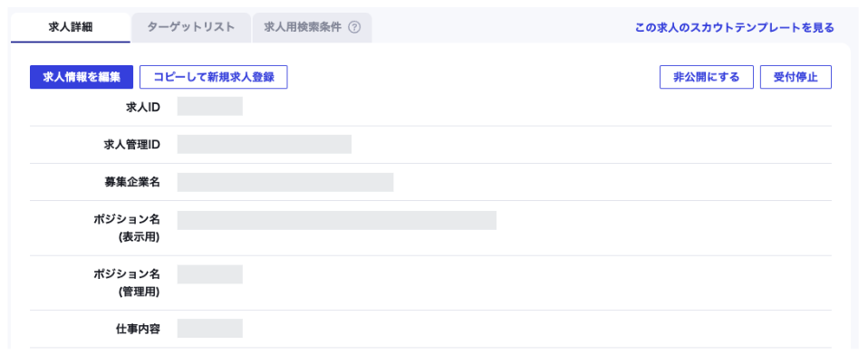
Task: Switch to the 求人詳細 tab
Action: [71, 28]
